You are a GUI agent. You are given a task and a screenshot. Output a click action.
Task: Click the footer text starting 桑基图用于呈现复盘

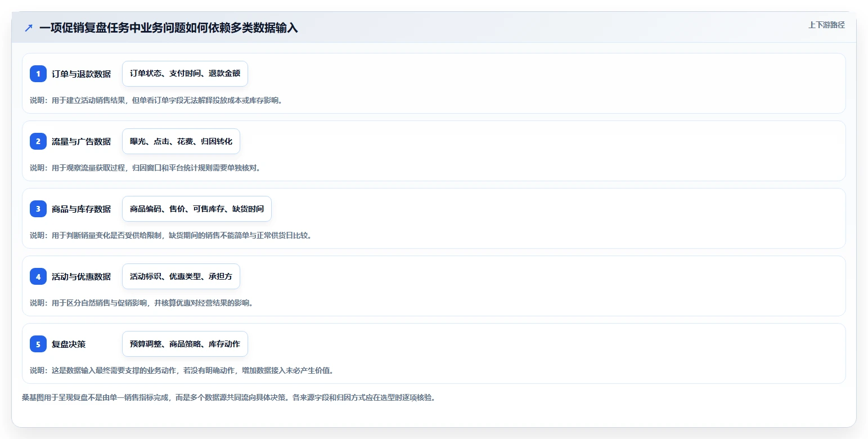[228, 397]
